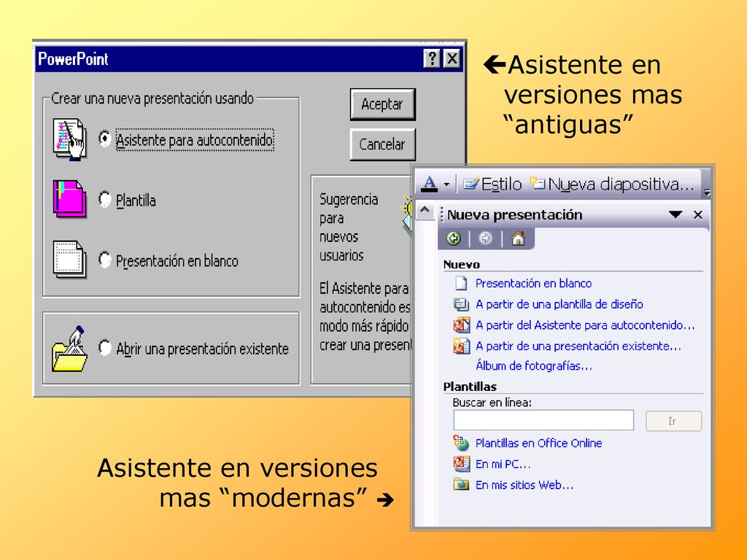The width and height of the screenshot is (747, 560).
Task: Click the Sugerencia para nuevos usuarios text
Action: [x=348, y=227]
